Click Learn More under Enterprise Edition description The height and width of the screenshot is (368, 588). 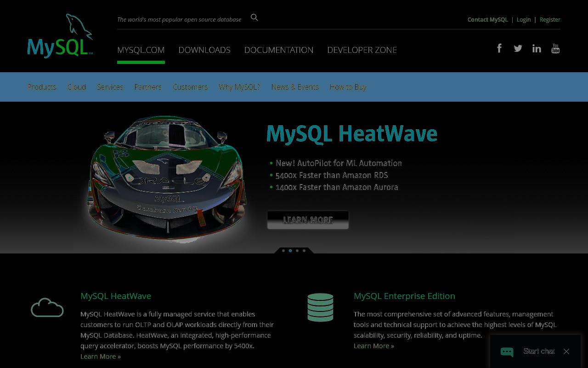[x=374, y=346]
